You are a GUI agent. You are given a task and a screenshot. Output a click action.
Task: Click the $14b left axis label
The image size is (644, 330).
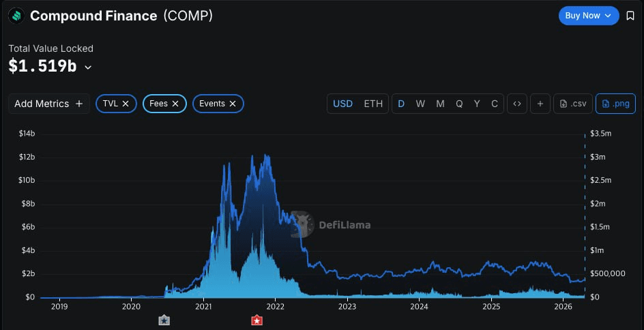[x=27, y=134]
